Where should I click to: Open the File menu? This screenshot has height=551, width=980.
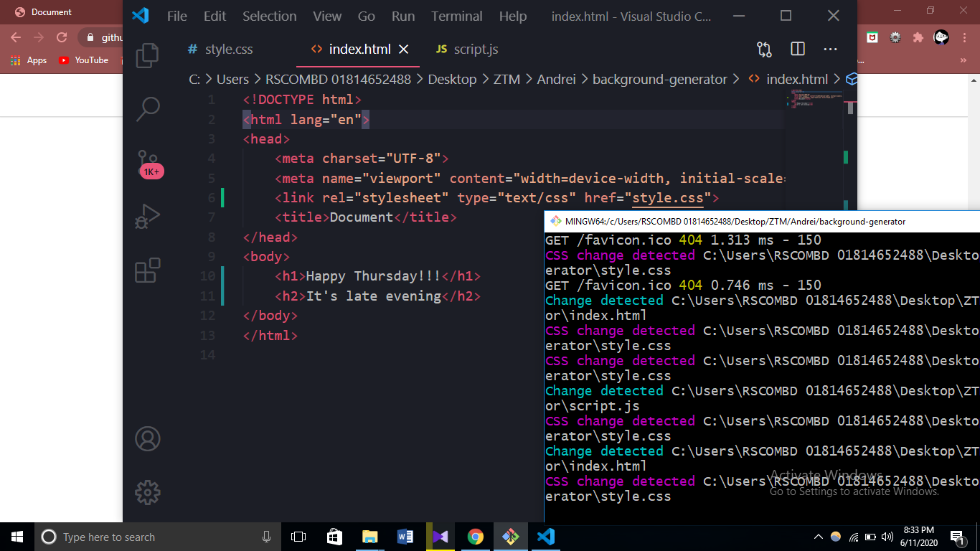click(x=176, y=17)
